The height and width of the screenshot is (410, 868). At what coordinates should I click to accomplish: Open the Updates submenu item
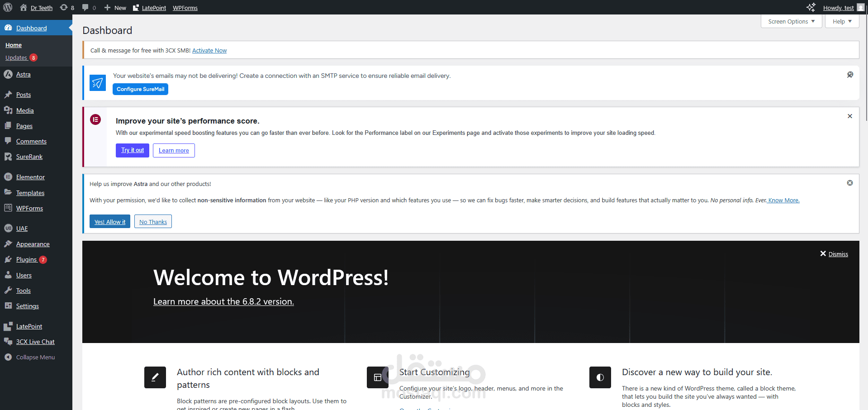click(x=16, y=57)
